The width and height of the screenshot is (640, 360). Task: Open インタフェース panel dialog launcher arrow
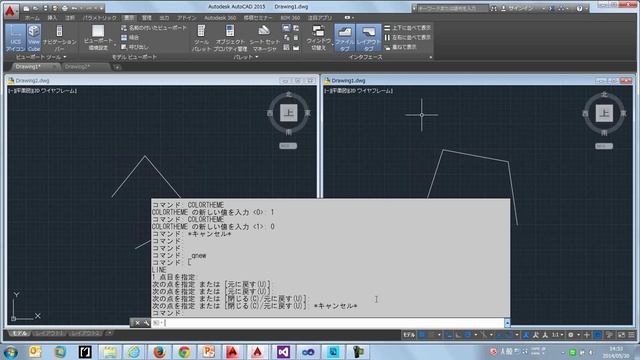point(431,58)
